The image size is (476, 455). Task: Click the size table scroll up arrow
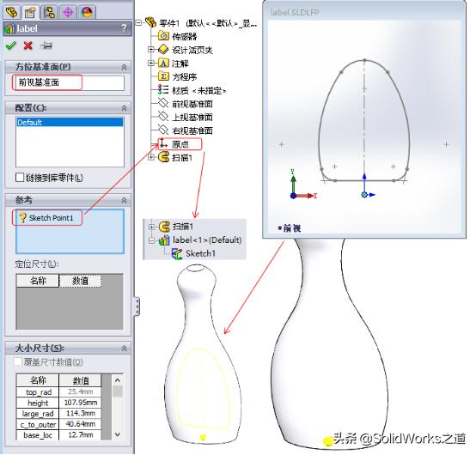click(118, 380)
